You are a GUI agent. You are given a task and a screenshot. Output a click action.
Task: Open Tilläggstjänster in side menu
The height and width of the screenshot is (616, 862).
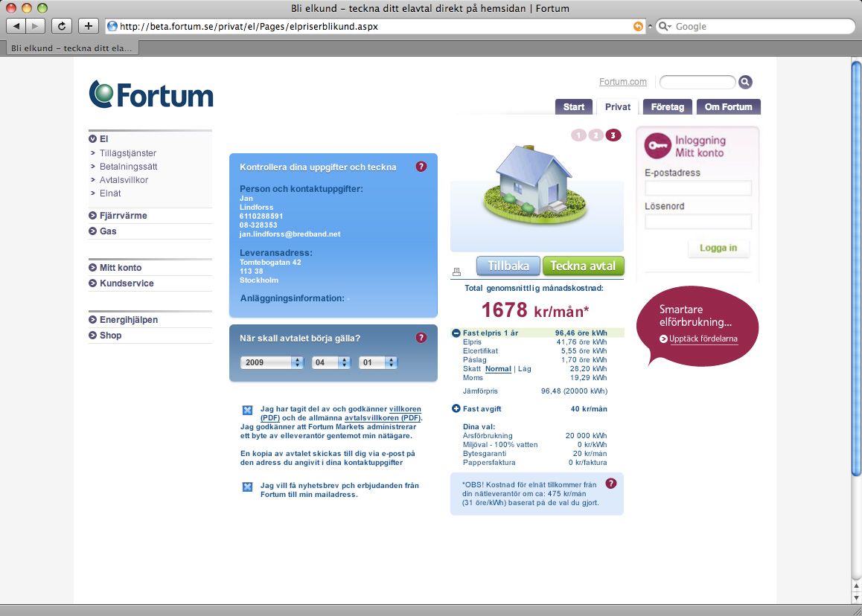click(x=127, y=153)
